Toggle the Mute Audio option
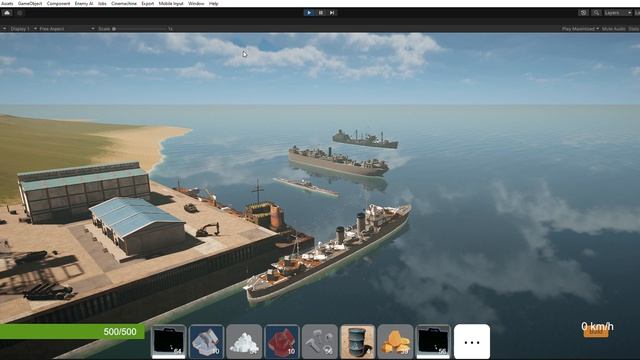The image size is (640, 360). [x=613, y=29]
